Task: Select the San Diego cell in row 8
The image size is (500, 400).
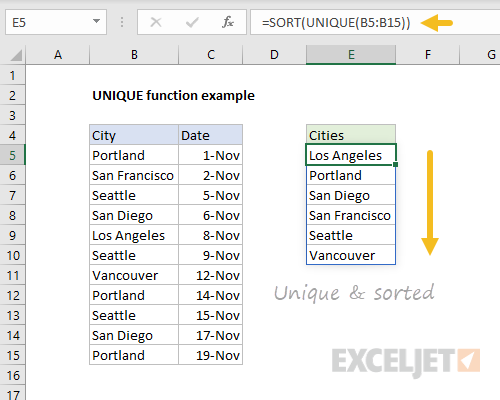Action: (x=134, y=215)
